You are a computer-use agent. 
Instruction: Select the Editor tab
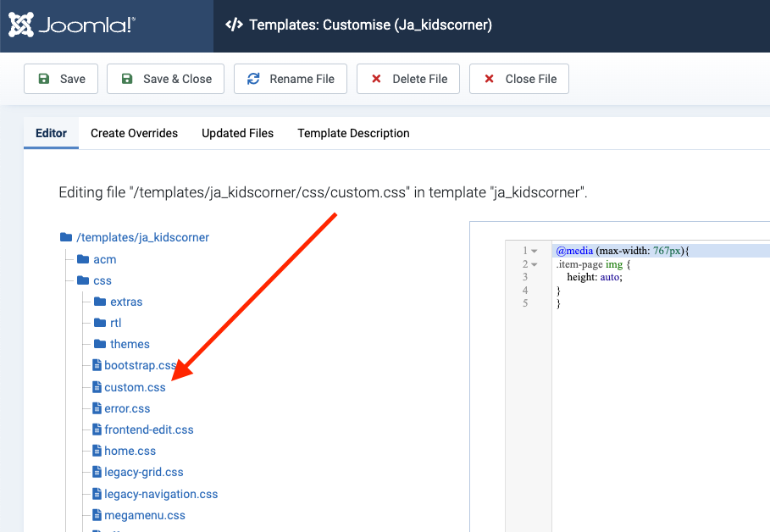tap(51, 133)
